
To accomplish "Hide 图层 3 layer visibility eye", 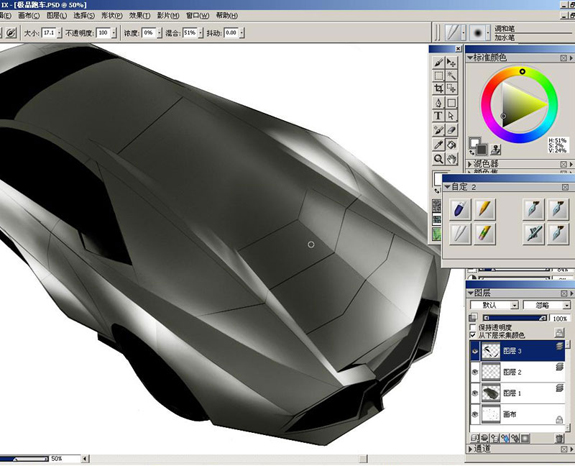I will pos(475,351).
